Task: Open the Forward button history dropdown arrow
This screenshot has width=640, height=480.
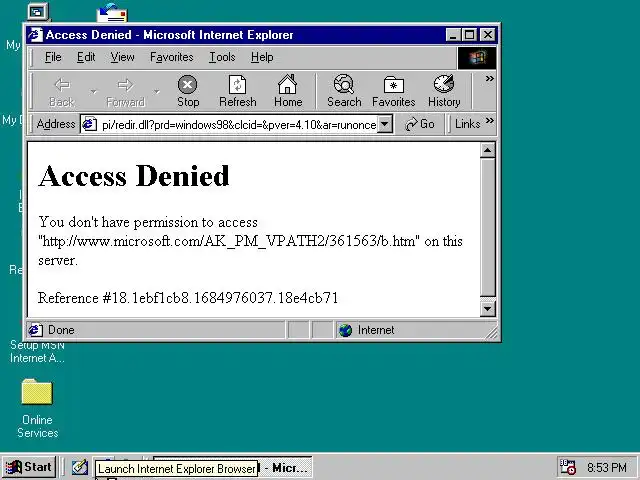Action: point(157,92)
